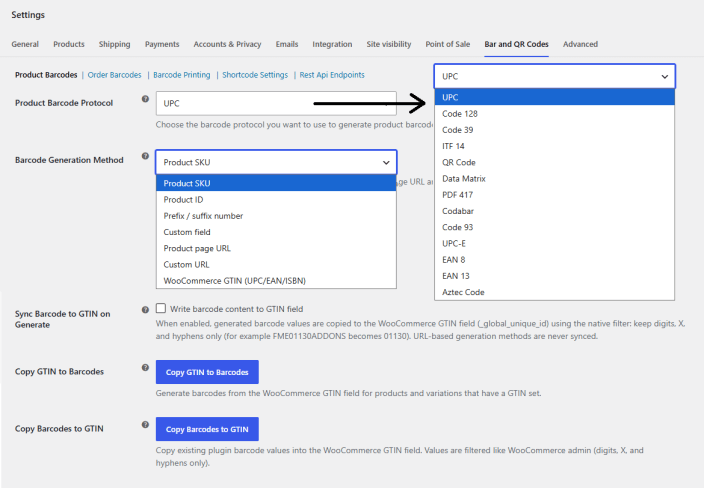Open the Advanced tab
704x488 pixels.
581,44
